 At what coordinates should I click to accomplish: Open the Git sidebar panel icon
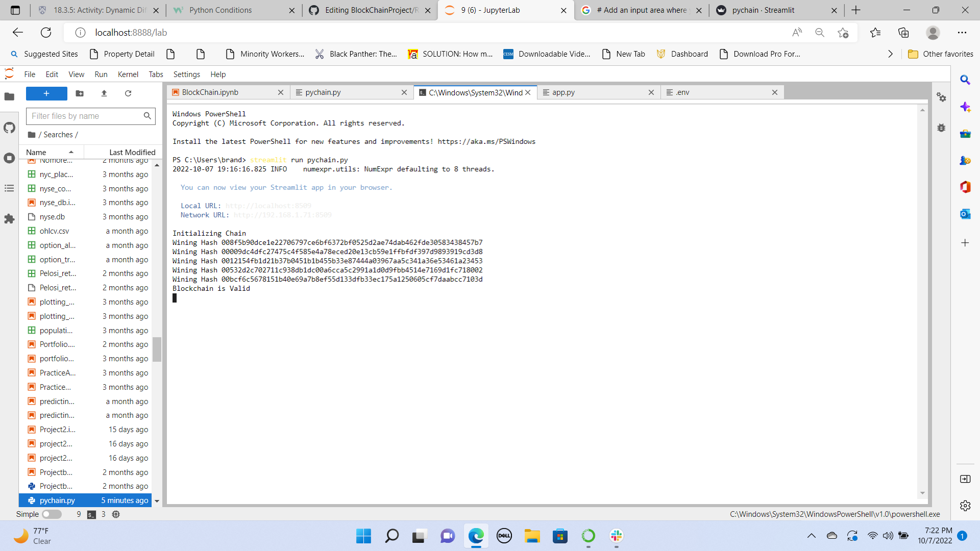pyautogui.click(x=9, y=128)
